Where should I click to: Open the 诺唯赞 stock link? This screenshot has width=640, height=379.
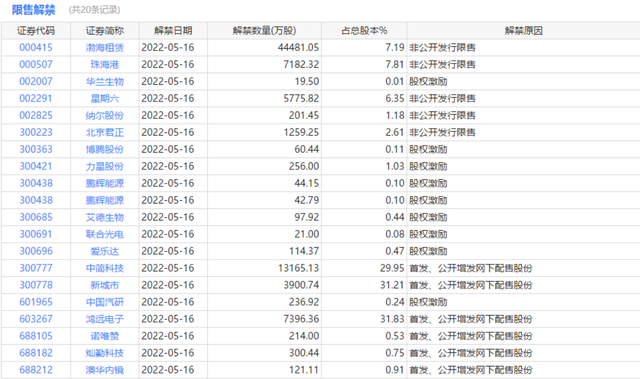tap(104, 336)
